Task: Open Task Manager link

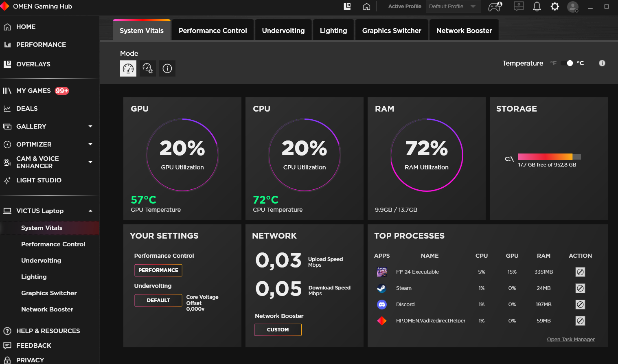Action: [571, 339]
